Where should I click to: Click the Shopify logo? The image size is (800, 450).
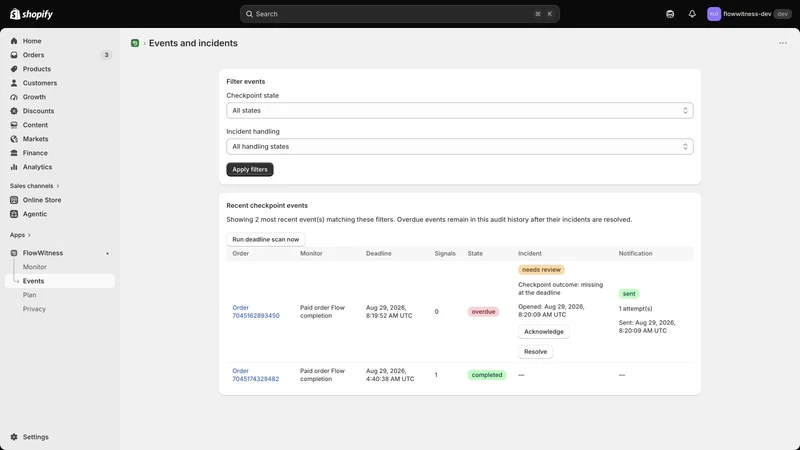tap(31, 14)
